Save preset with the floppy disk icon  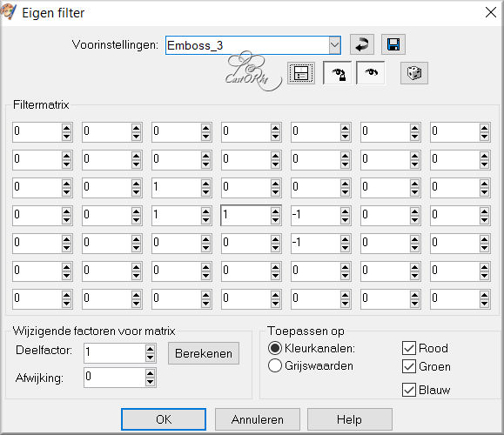point(393,44)
